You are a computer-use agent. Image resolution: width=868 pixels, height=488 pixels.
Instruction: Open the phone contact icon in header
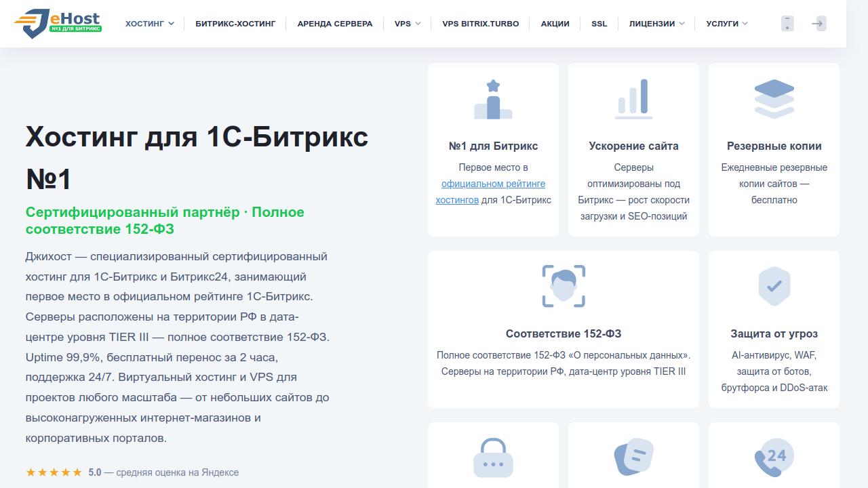[787, 23]
